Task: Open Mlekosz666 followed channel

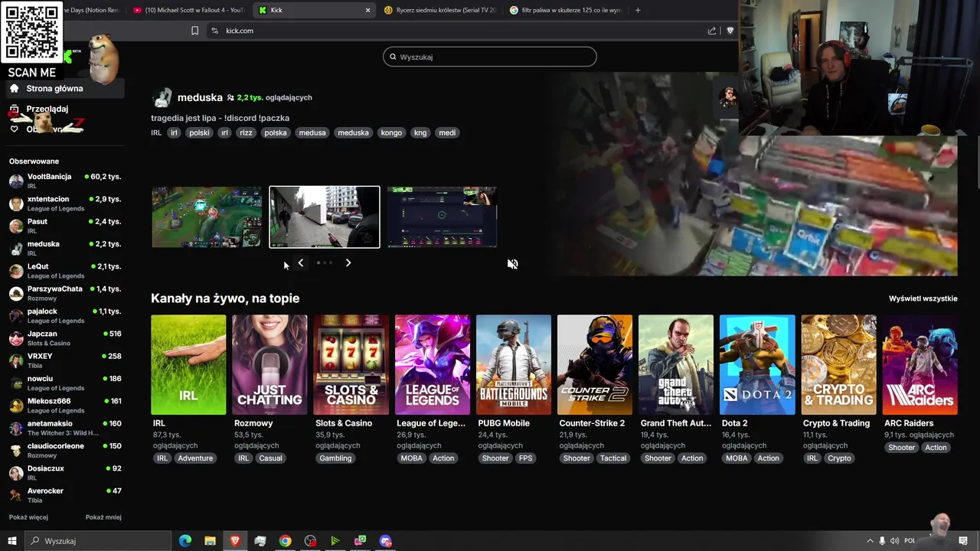Action: 65,406
